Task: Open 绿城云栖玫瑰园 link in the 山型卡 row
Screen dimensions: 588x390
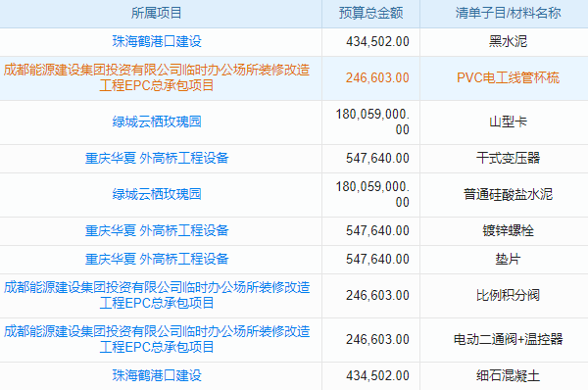Action: [157, 122]
